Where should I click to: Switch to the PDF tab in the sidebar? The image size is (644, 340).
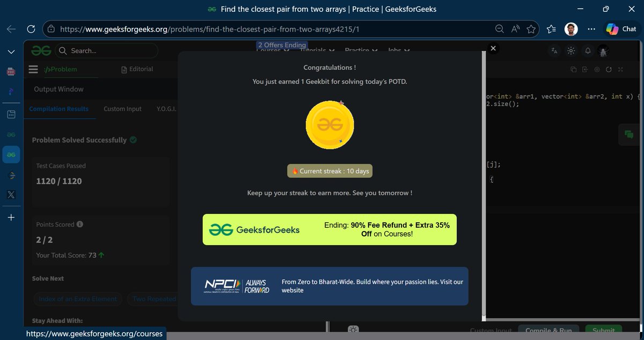coord(11,71)
